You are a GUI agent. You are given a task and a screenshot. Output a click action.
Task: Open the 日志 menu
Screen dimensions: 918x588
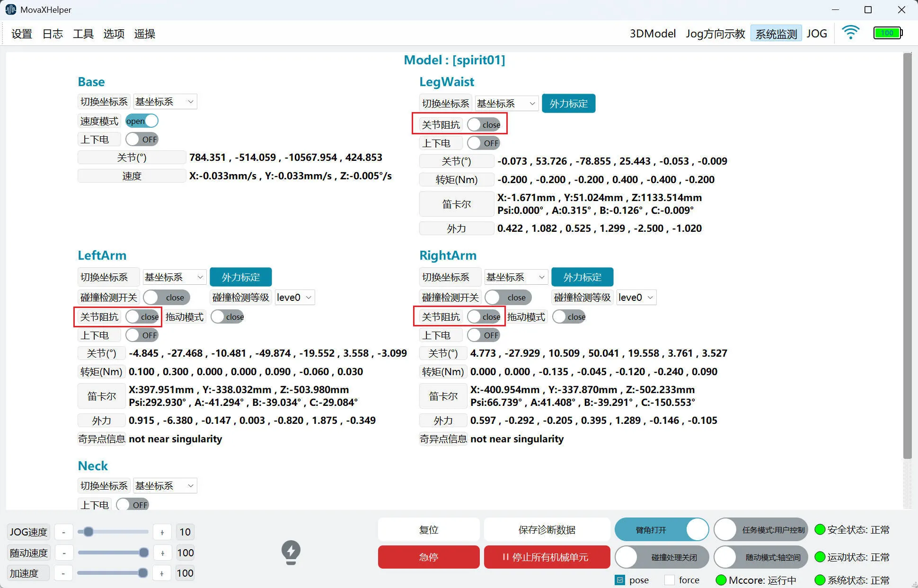click(x=53, y=34)
